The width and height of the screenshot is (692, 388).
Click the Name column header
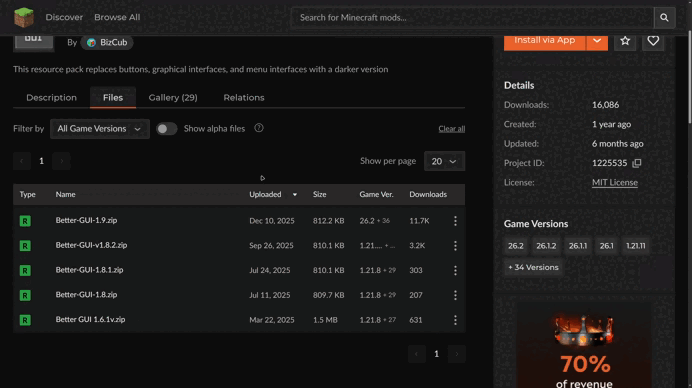[65, 195]
